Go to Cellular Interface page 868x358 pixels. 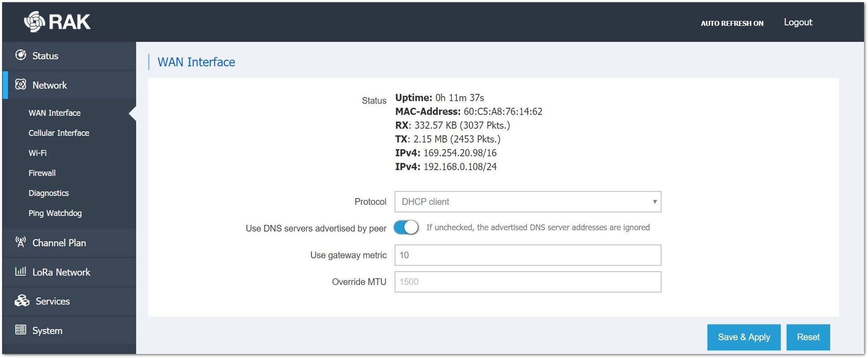coord(59,133)
